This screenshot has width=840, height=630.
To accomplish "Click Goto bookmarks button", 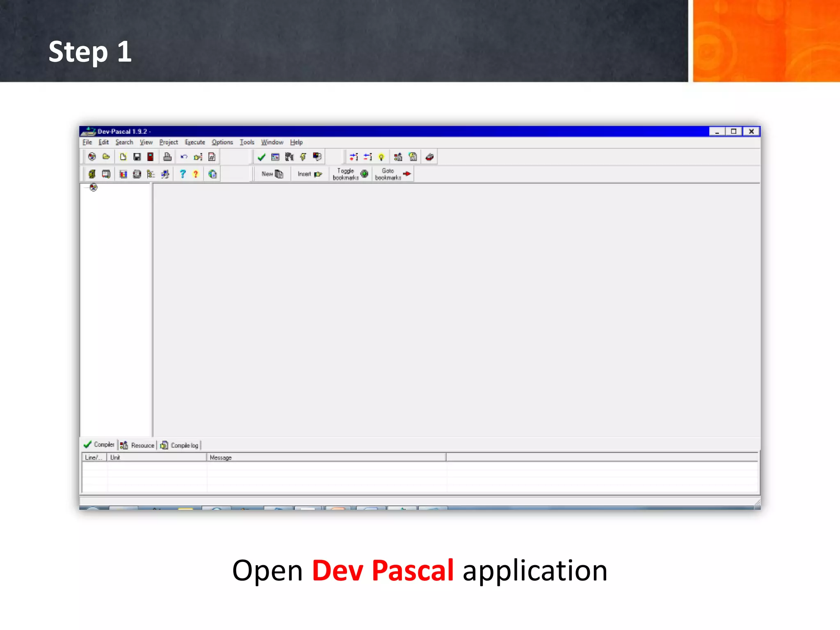I will 393,174.
